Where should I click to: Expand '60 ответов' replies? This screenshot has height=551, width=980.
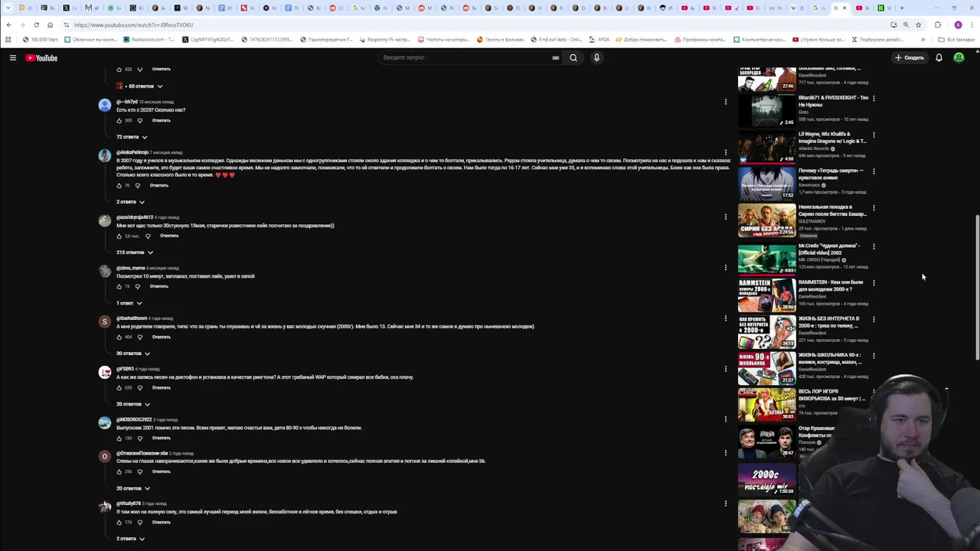click(x=139, y=86)
